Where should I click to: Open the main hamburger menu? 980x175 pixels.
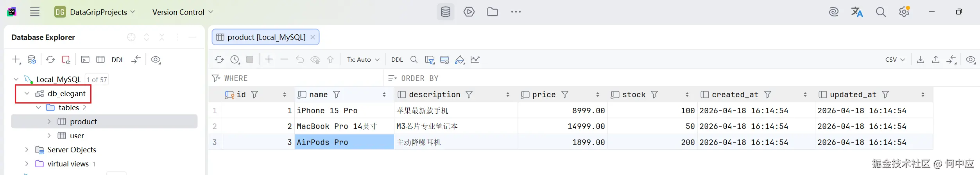(35, 12)
